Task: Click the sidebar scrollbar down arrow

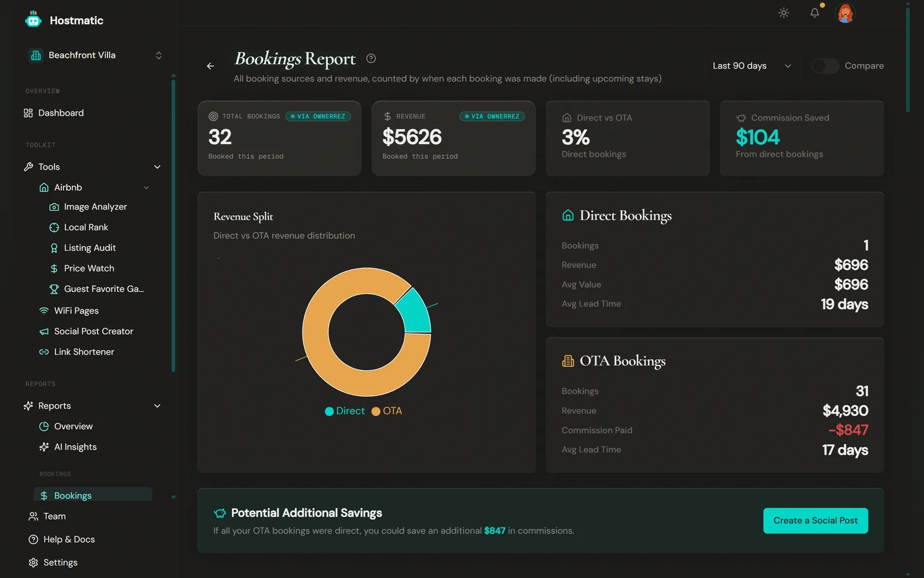Action: (x=173, y=497)
